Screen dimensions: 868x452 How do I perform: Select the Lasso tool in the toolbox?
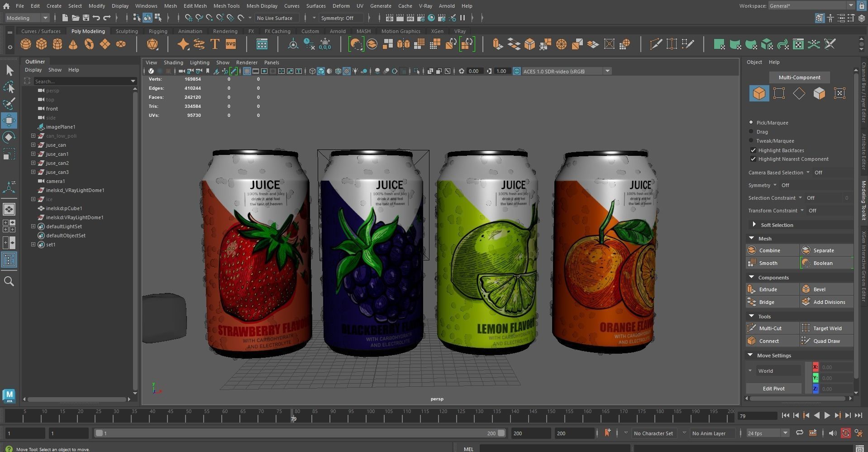(9, 87)
